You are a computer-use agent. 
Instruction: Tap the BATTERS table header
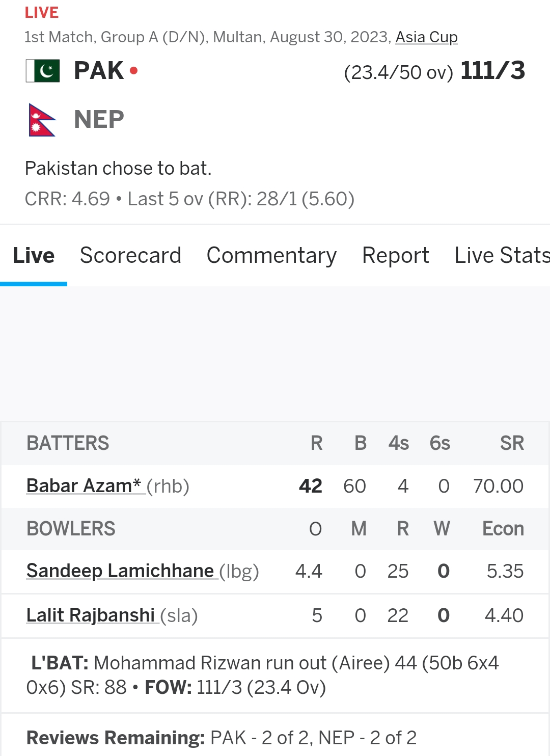tap(68, 443)
